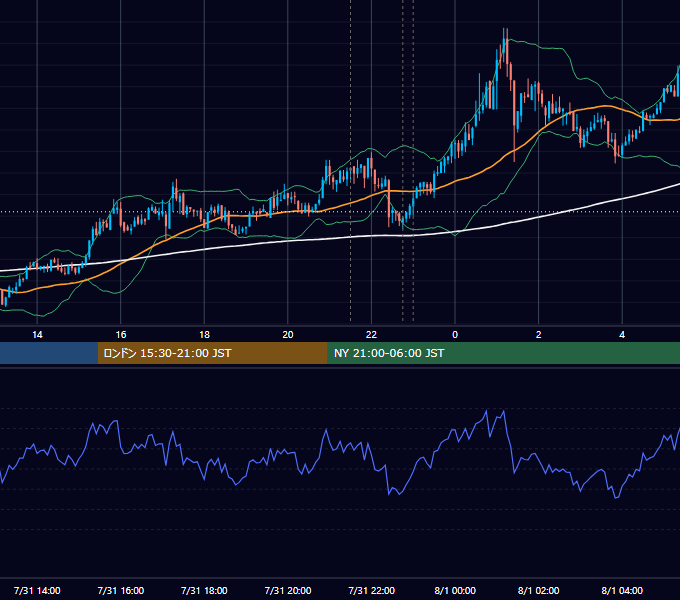Select the ロンドン 15:30-21:00 JST session band
The width and height of the screenshot is (680, 600).
212,353
